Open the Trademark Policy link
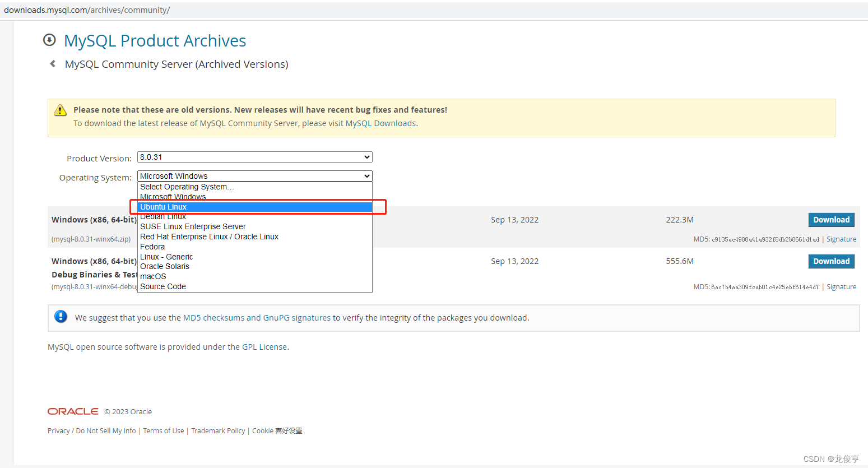Screen dimensions: 868x468 [x=218, y=431]
